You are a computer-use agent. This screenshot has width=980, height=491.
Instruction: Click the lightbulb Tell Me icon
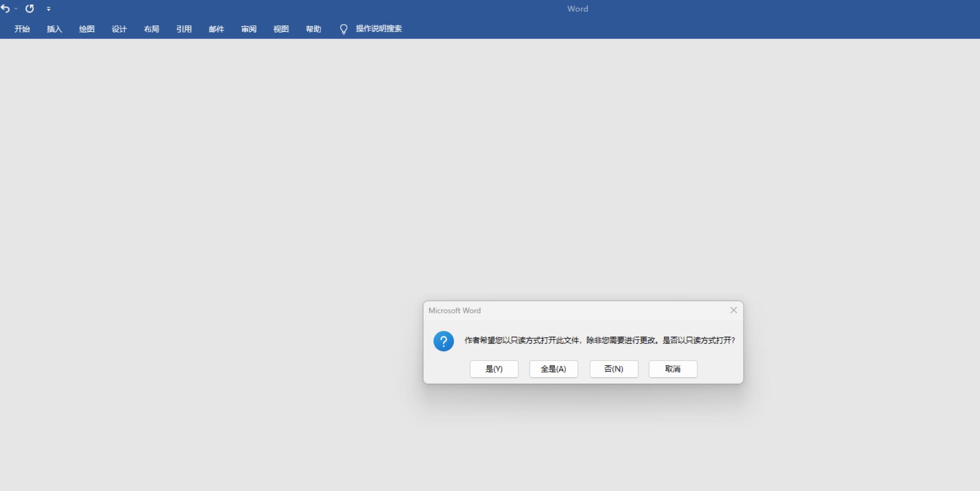(343, 29)
